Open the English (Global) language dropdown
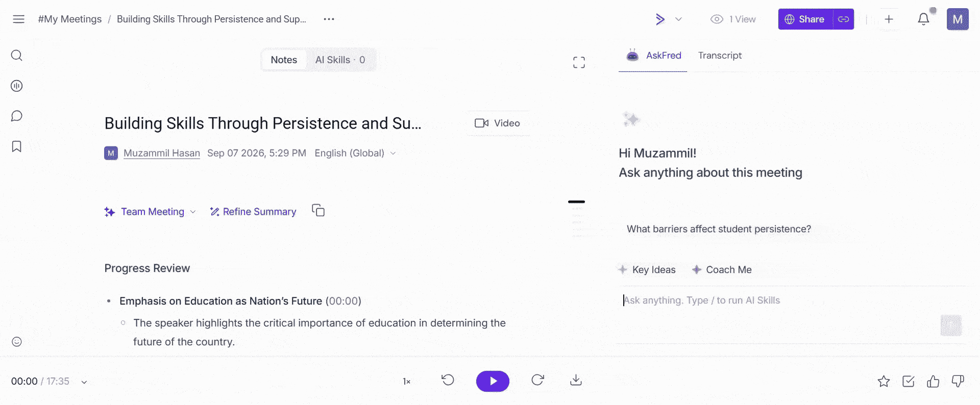Image resolution: width=980 pixels, height=405 pixels. (x=355, y=153)
